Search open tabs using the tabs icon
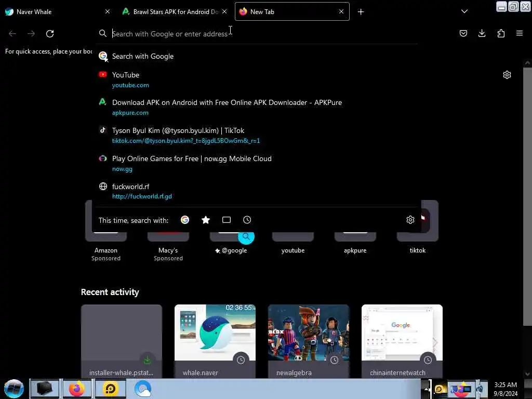The width and height of the screenshot is (532, 399). pyautogui.click(x=227, y=220)
